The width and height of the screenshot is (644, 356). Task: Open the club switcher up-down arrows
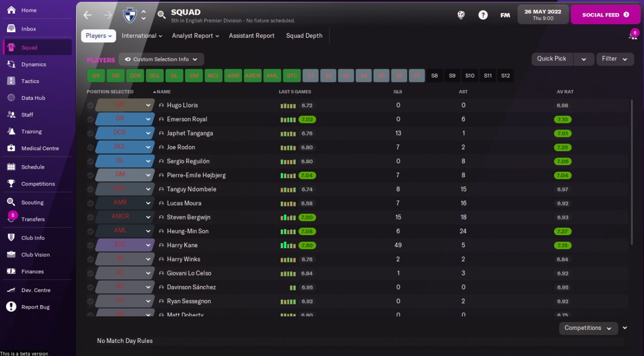(x=143, y=15)
